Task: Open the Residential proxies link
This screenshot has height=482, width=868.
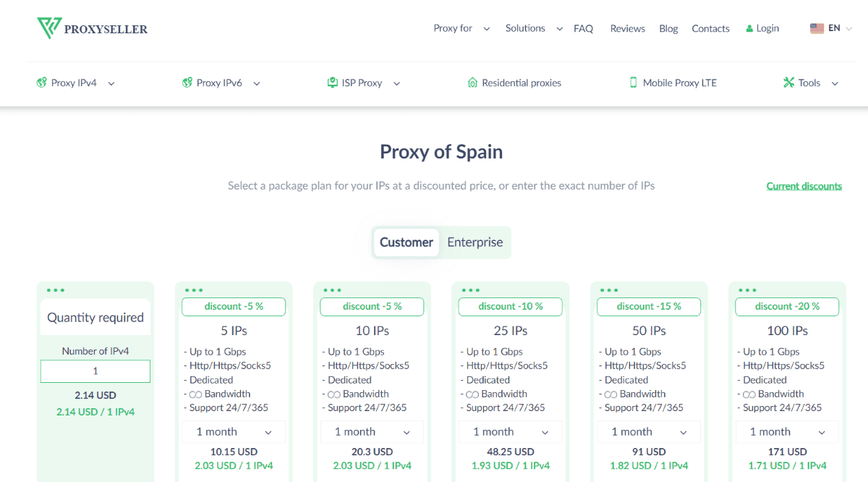Action: (x=522, y=83)
